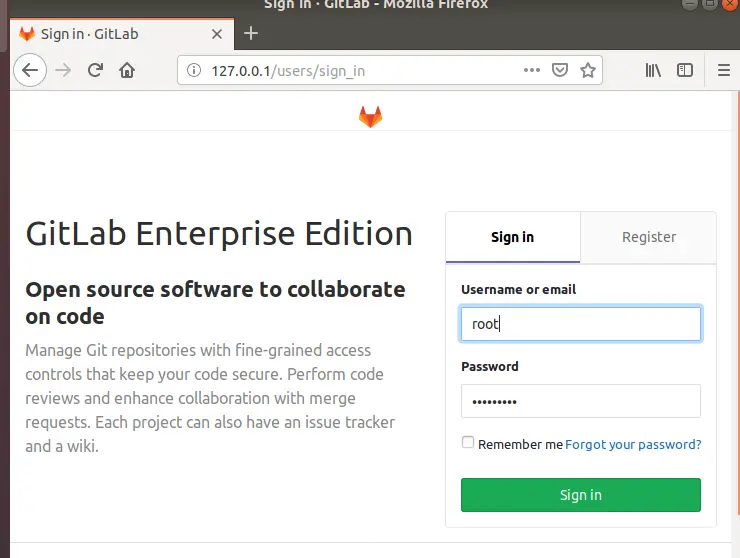Go back using the browser back arrow
This screenshot has width=740, height=558.
(x=30, y=70)
